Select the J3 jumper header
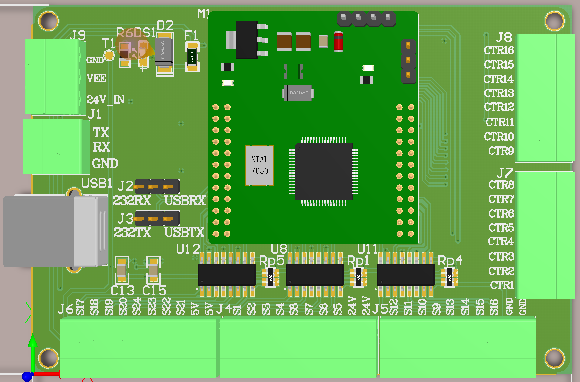The height and width of the screenshot is (382, 580). (157, 219)
